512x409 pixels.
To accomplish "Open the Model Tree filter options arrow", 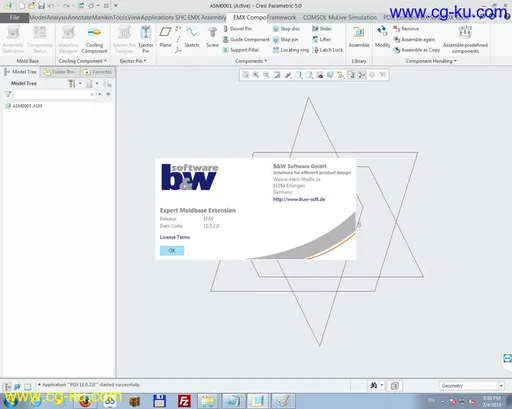I will [99, 94].
